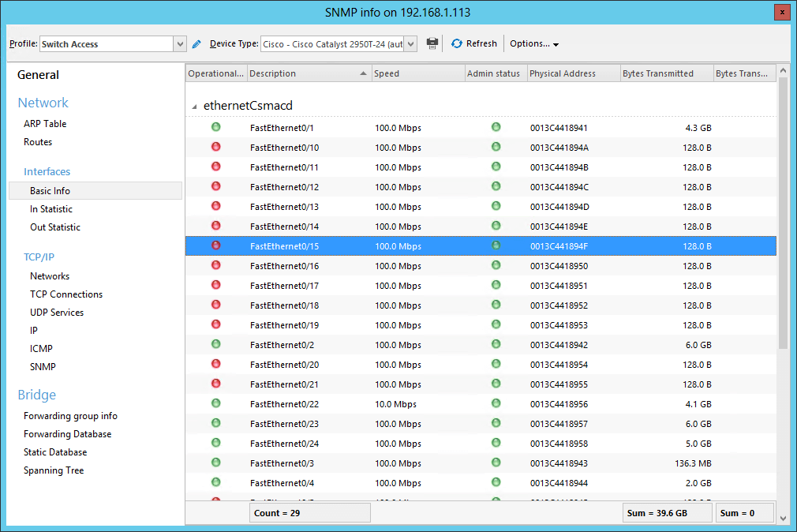Select the FastEthernet0/24 row
Image resolution: width=797 pixels, height=532 pixels.
point(481,444)
